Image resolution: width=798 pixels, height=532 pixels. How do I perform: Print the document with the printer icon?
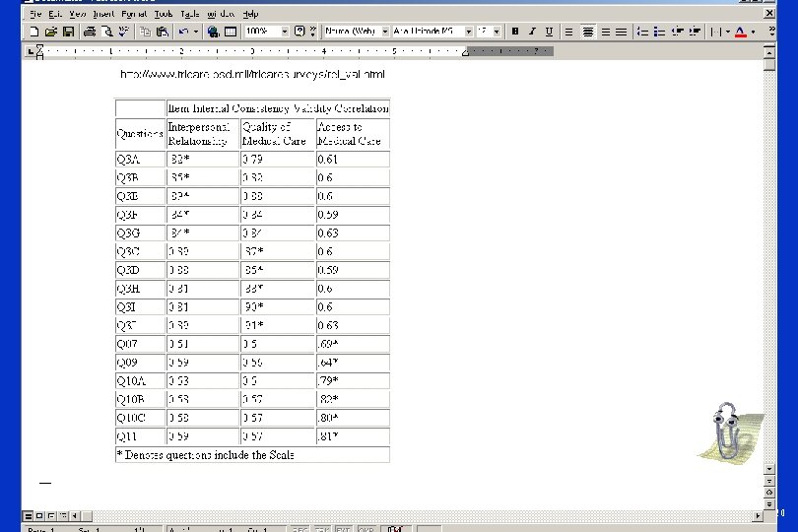[90, 32]
